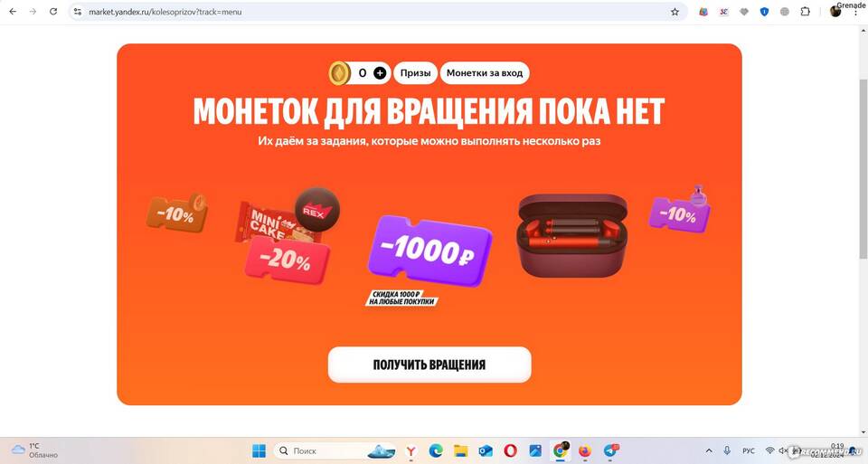The image size is (868, 464).
Task: Click Получить вращения button
Action: click(429, 365)
